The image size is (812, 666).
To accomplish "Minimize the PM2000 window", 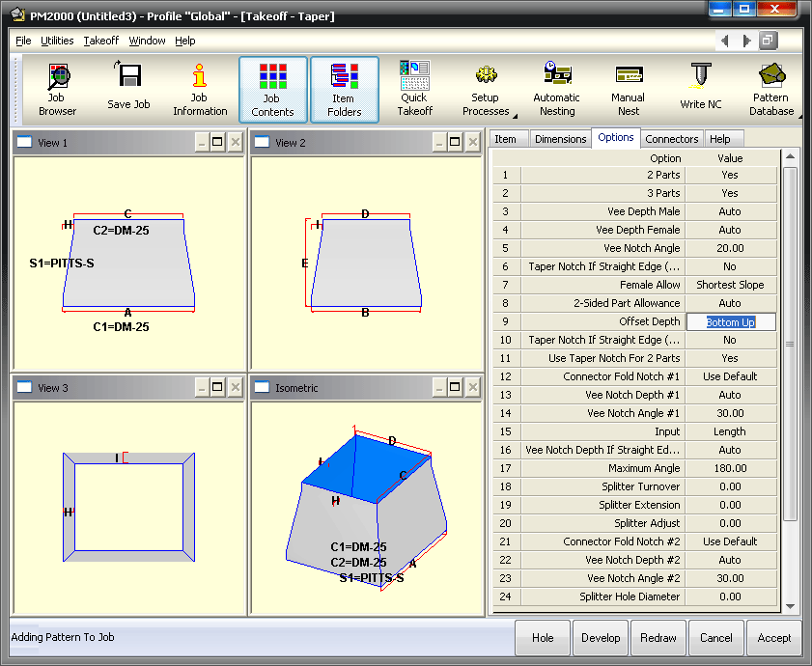I will coord(718,10).
